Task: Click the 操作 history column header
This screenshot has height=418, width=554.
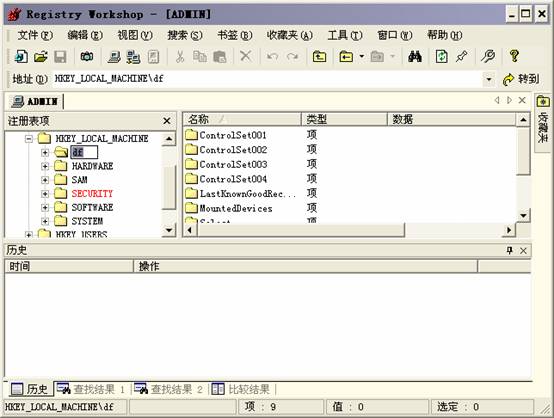Action: pos(306,266)
